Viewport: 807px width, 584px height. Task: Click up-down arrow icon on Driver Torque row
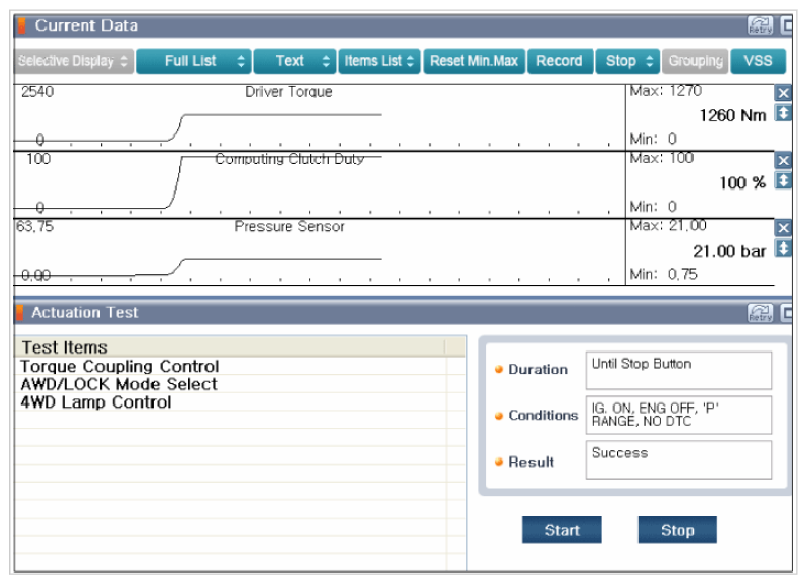[x=783, y=113]
